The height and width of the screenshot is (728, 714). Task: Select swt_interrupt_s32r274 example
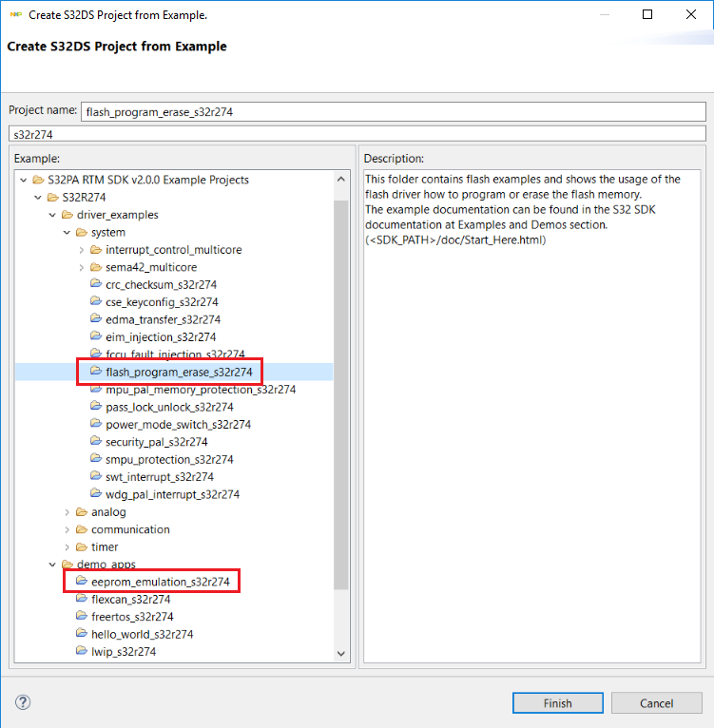(x=160, y=477)
